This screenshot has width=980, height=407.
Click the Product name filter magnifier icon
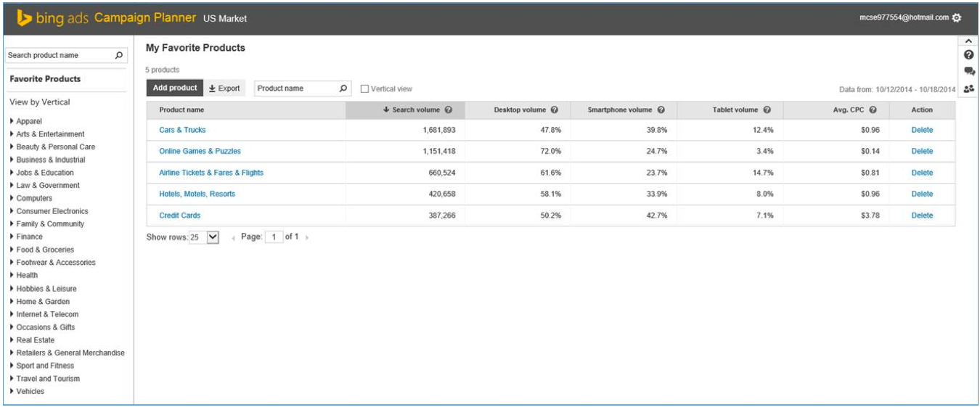click(343, 89)
